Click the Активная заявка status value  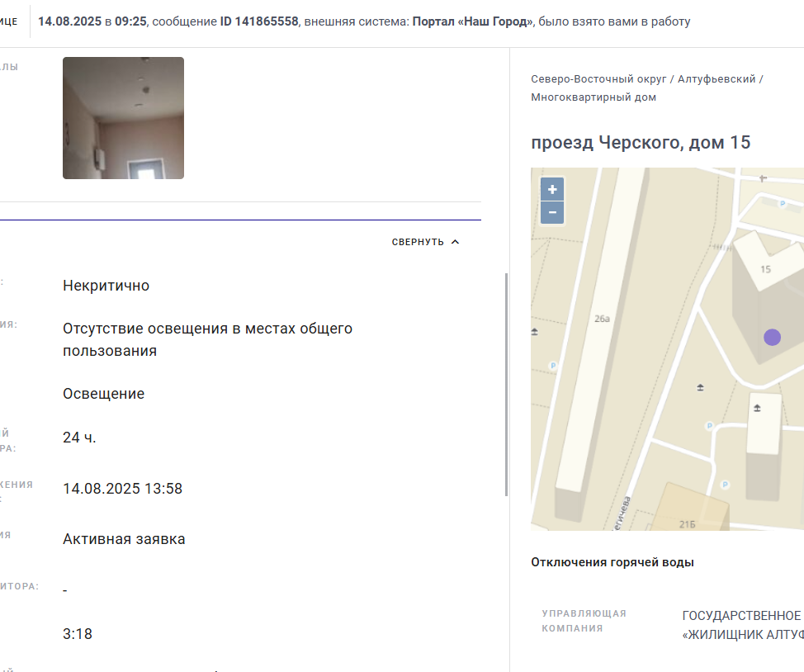tap(124, 539)
